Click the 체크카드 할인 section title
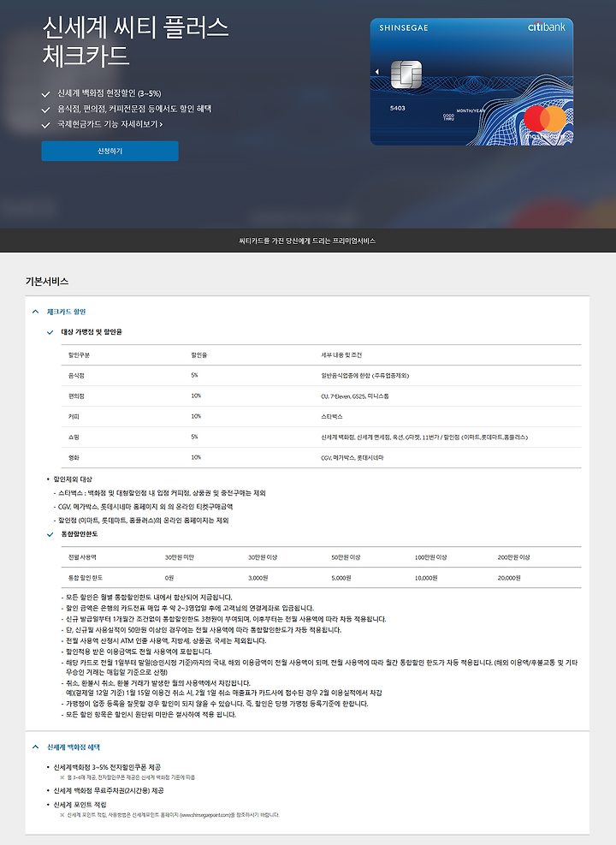 (x=66, y=312)
